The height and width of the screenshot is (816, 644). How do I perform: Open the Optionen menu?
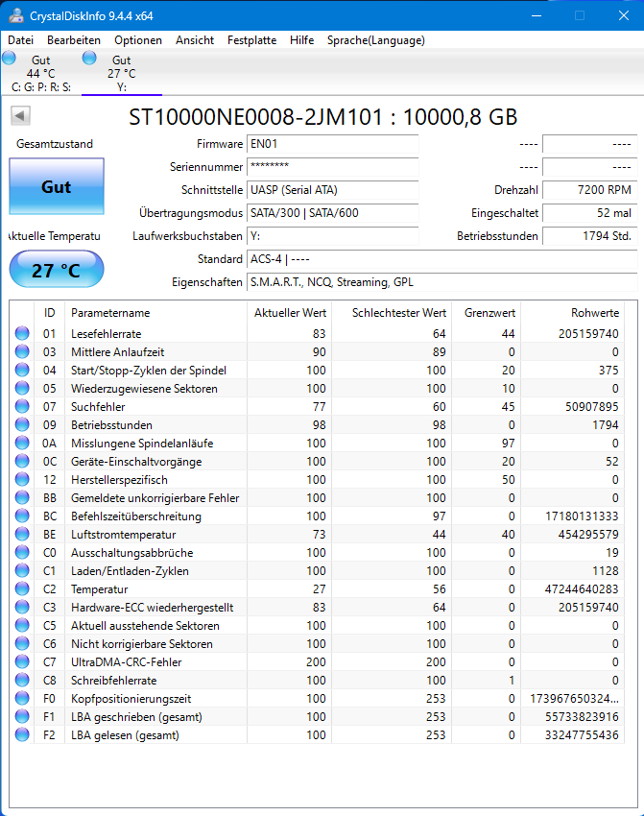pyautogui.click(x=138, y=40)
